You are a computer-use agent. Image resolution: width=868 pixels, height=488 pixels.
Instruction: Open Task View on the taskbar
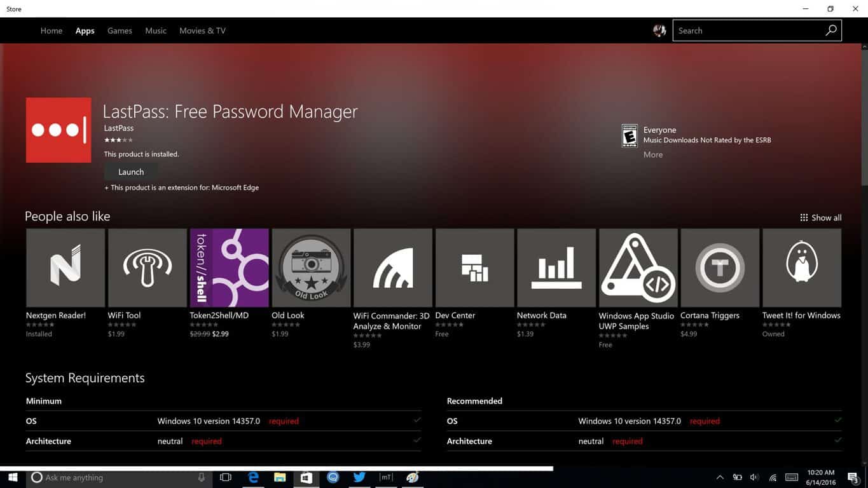tap(226, 477)
